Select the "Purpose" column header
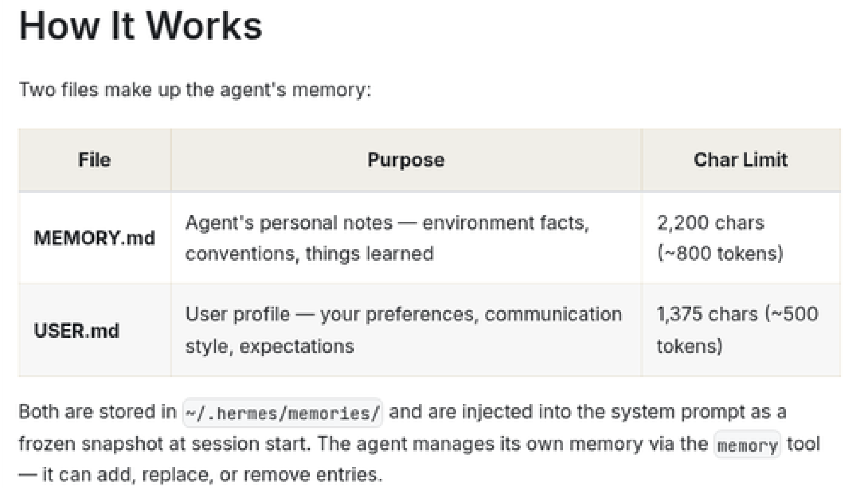 406,160
